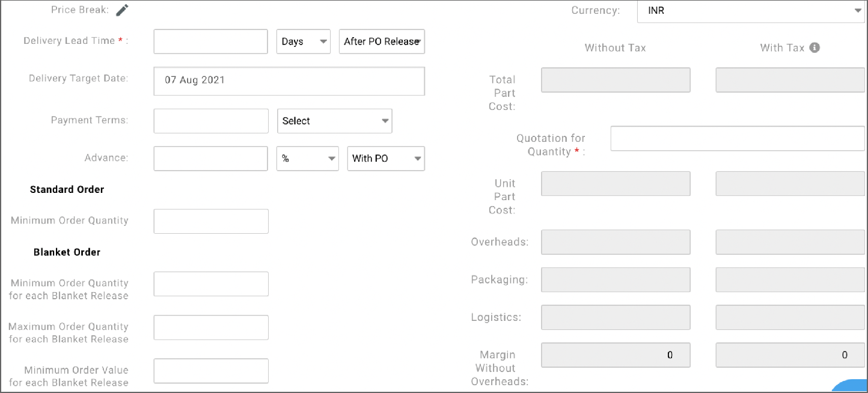Open the Payment Terms Select dropdown
This screenshot has width=868, height=393.
(x=334, y=121)
